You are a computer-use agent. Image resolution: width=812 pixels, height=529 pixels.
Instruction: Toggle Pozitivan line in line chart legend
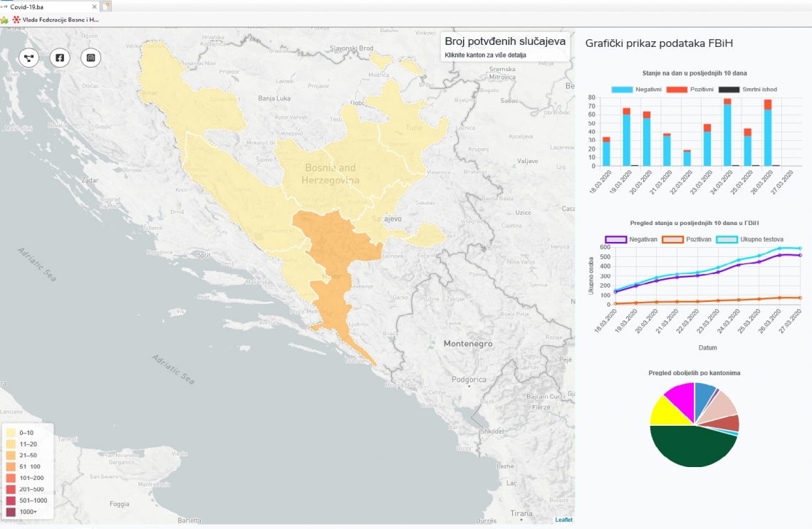(x=687, y=240)
